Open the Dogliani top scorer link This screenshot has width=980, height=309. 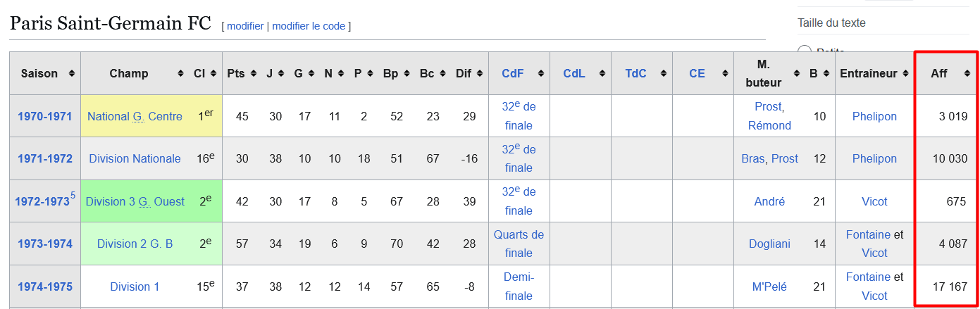click(769, 244)
